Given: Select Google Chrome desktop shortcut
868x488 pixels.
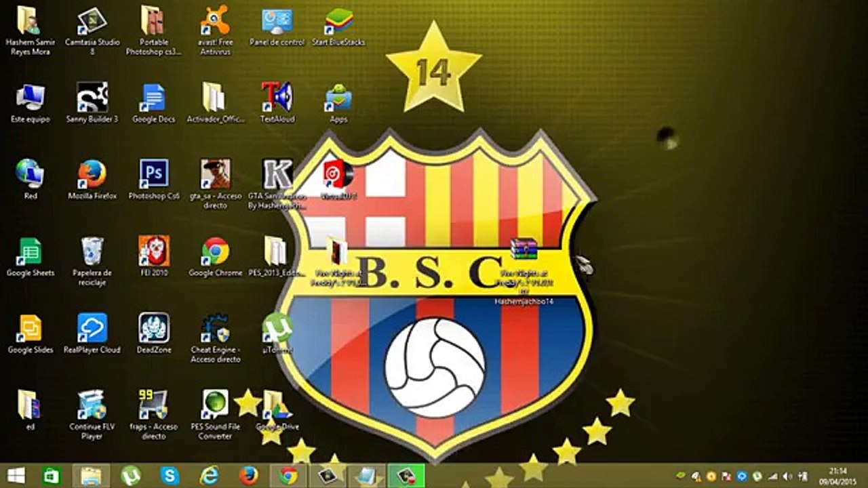Looking at the screenshot, I should coord(216,256).
